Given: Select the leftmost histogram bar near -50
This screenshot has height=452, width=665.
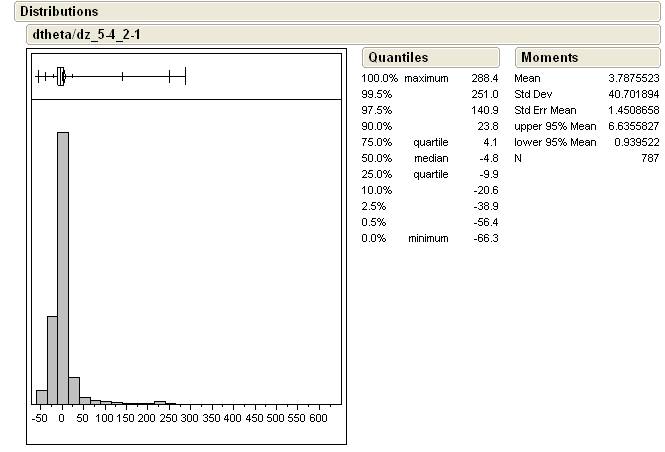Looking at the screenshot, I should 41,396.
